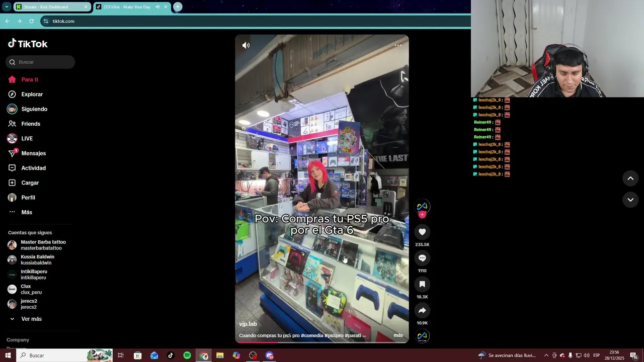Open vjp.lab username on the video
Screen dimensions: 644x362
(248, 324)
